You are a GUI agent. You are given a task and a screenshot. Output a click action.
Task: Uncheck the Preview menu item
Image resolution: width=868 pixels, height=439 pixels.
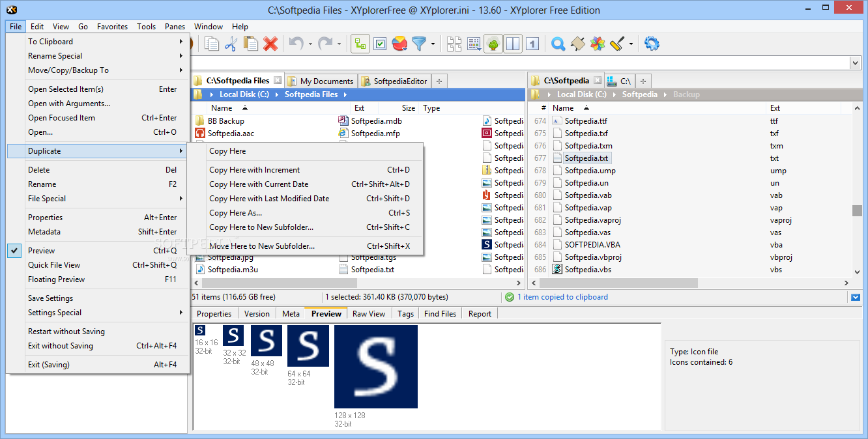[x=98, y=251]
